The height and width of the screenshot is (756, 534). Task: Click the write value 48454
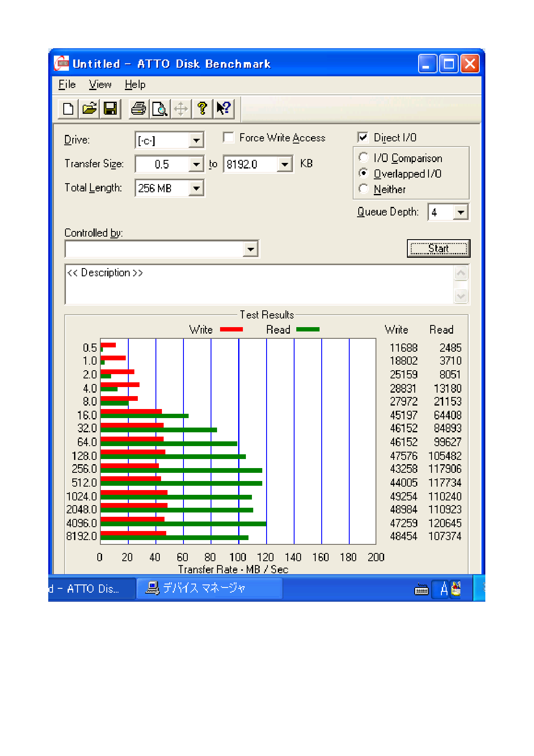[x=404, y=536]
